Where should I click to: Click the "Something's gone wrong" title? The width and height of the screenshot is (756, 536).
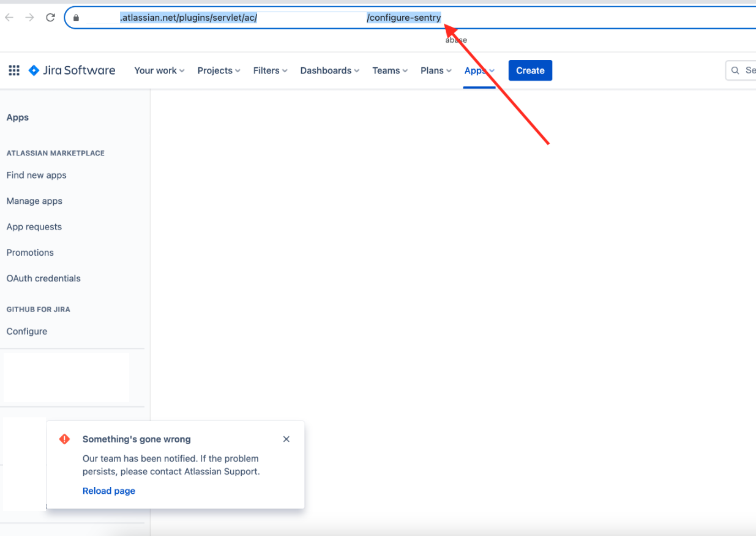[137, 439]
